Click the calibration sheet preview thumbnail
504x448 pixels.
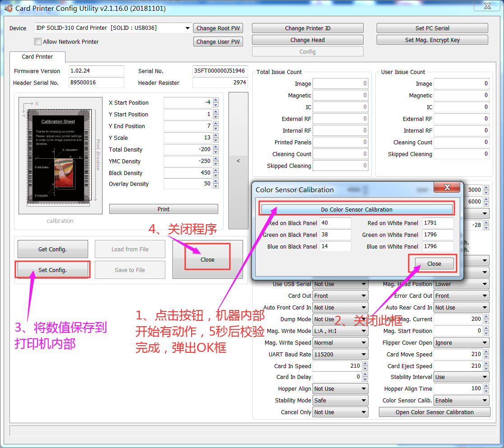(x=60, y=155)
